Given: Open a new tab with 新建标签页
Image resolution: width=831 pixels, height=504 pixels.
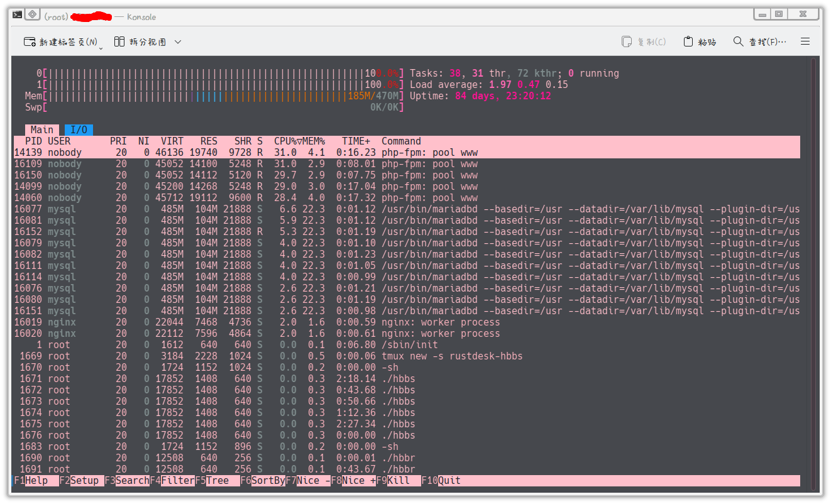Looking at the screenshot, I should coord(60,41).
